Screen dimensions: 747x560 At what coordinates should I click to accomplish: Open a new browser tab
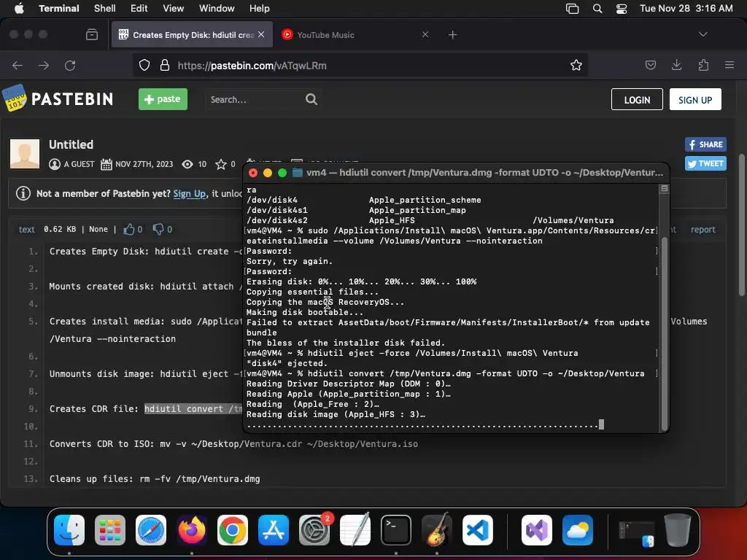tap(452, 34)
